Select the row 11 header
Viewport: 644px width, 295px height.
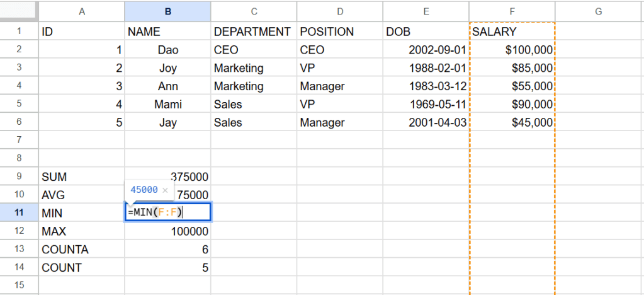[x=19, y=213]
